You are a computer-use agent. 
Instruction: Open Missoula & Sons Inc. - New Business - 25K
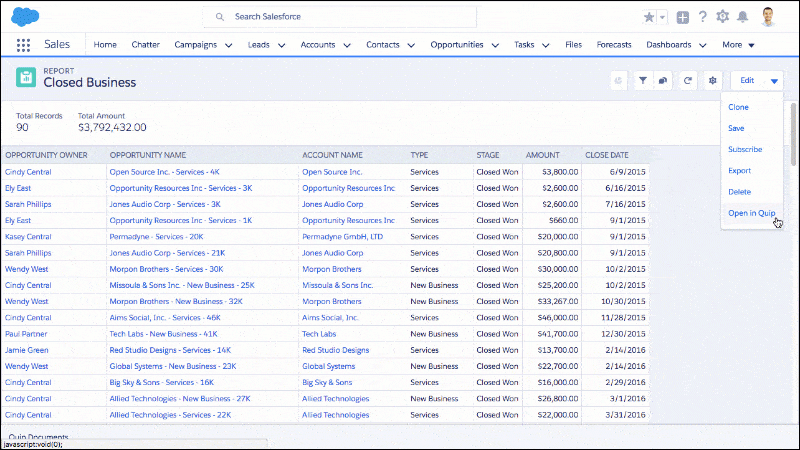click(x=182, y=285)
